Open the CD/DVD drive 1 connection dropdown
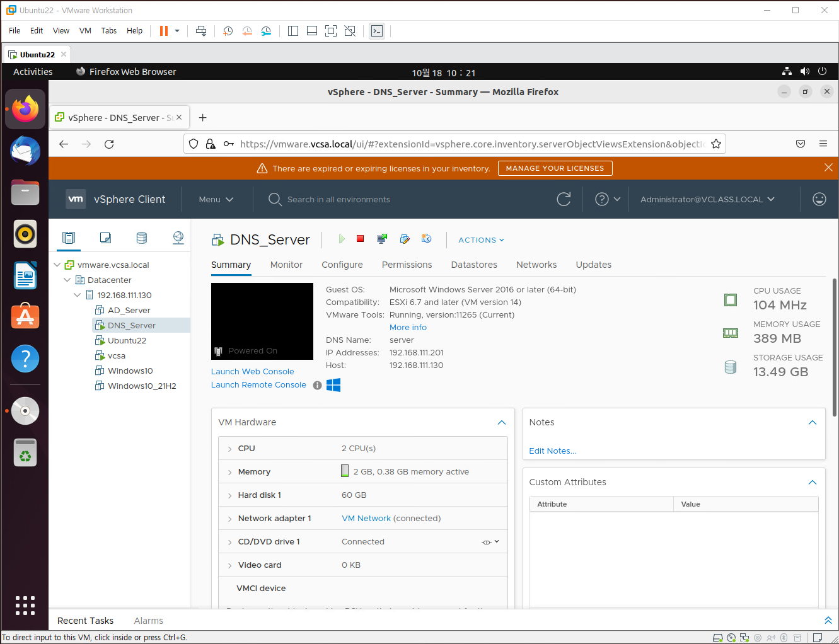The height and width of the screenshot is (644, 839). pyautogui.click(x=491, y=542)
